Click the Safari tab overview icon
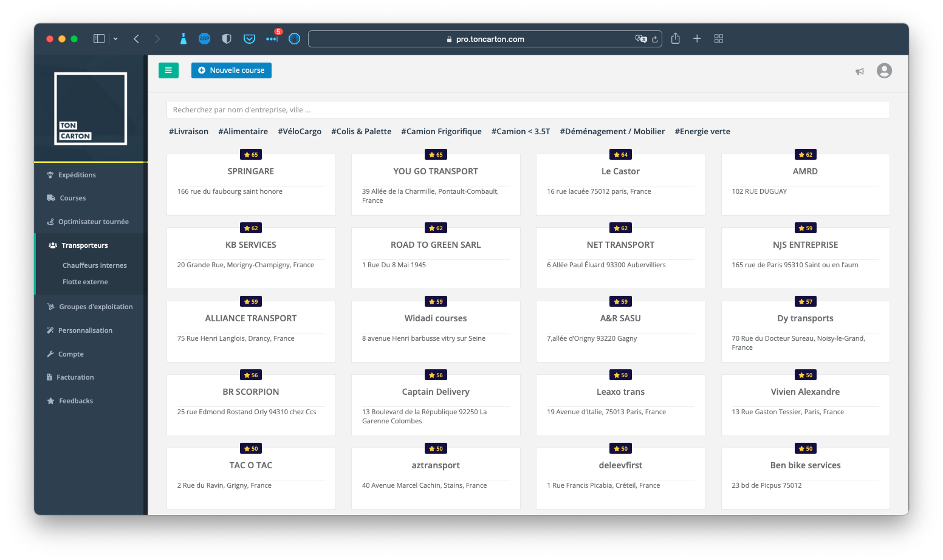Viewport: 943px width, 560px height. tap(719, 39)
